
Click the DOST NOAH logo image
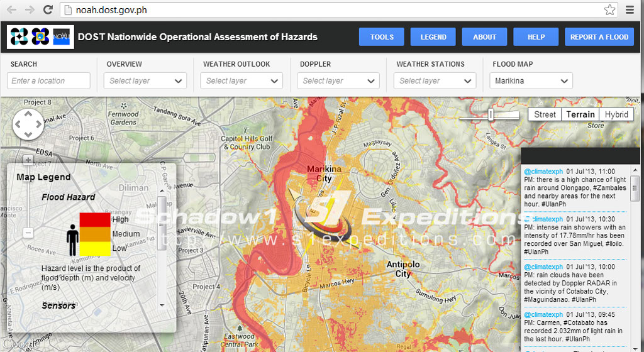[40, 37]
